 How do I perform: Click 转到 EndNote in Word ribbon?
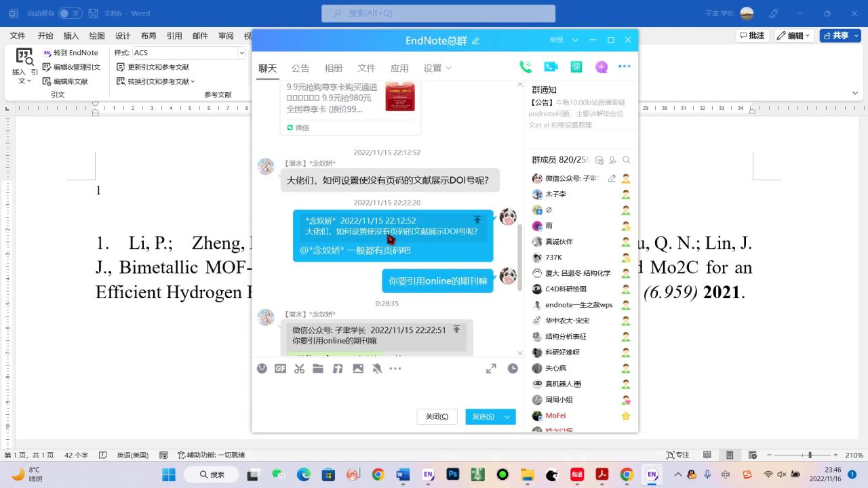point(71,53)
